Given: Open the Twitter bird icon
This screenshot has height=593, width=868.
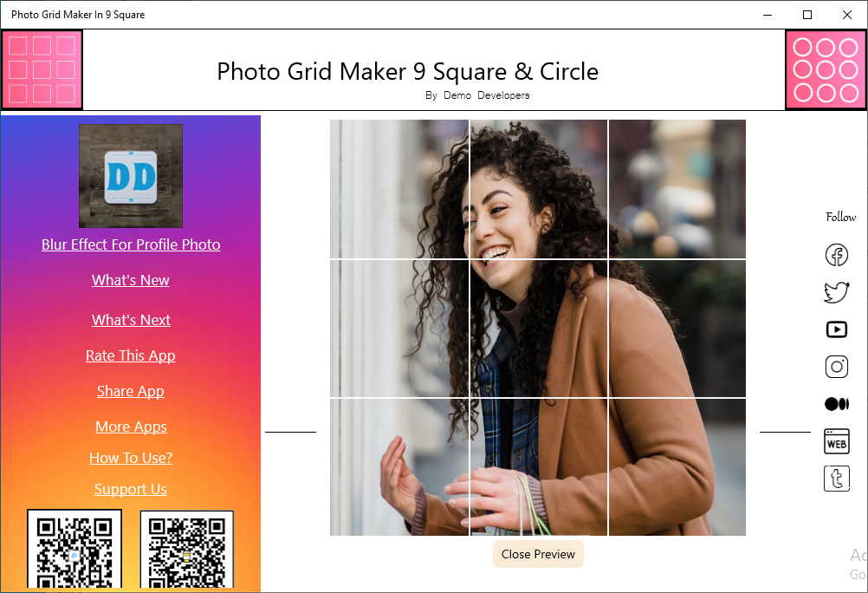Looking at the screenshot, I should point(837,292).
